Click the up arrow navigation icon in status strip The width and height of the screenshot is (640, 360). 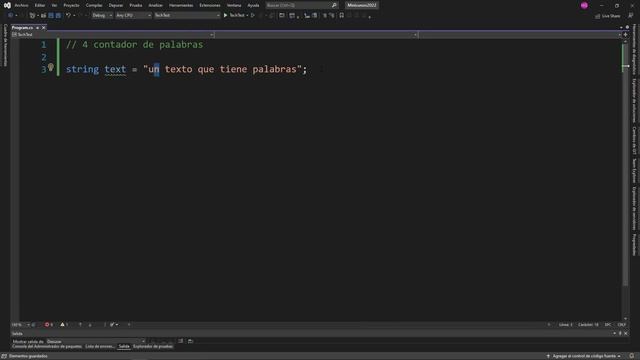click(x=80, y=325)
